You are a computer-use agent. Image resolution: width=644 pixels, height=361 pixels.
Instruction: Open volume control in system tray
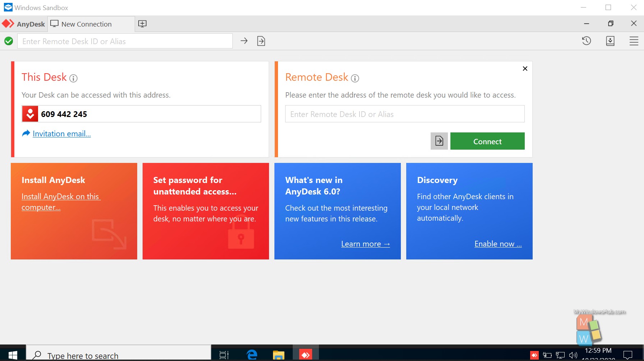pos(573,355)
